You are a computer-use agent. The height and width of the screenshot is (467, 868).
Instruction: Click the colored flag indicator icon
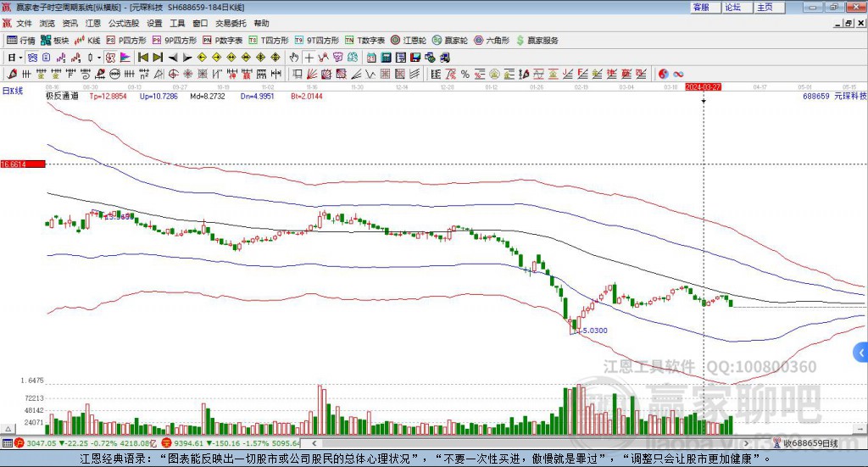pos(125,58)
